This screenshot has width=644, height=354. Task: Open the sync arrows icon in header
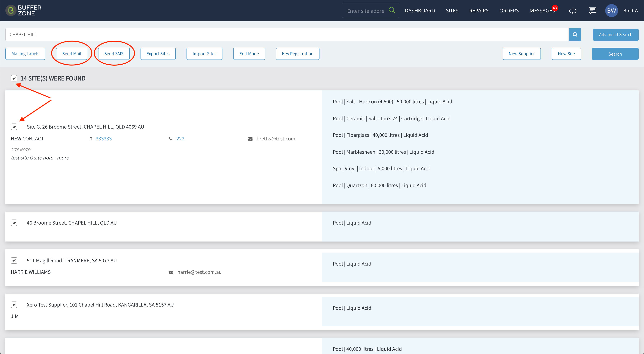(x=572, y=11)
